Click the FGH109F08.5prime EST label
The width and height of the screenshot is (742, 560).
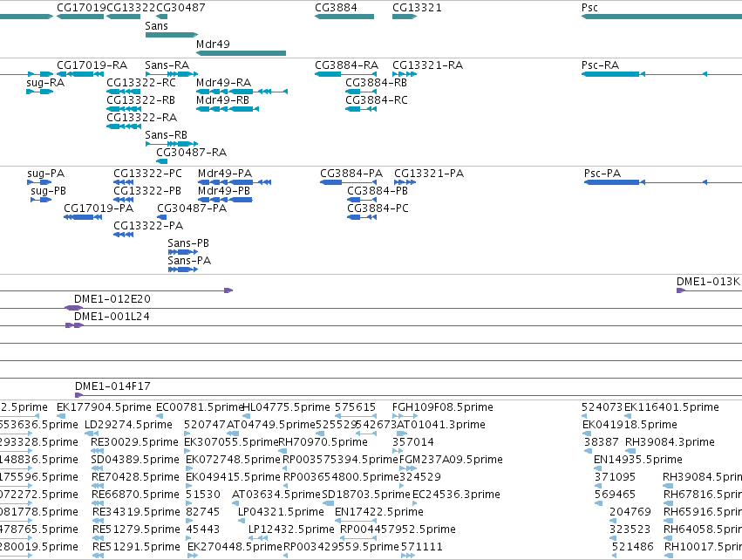pos(442,407)
